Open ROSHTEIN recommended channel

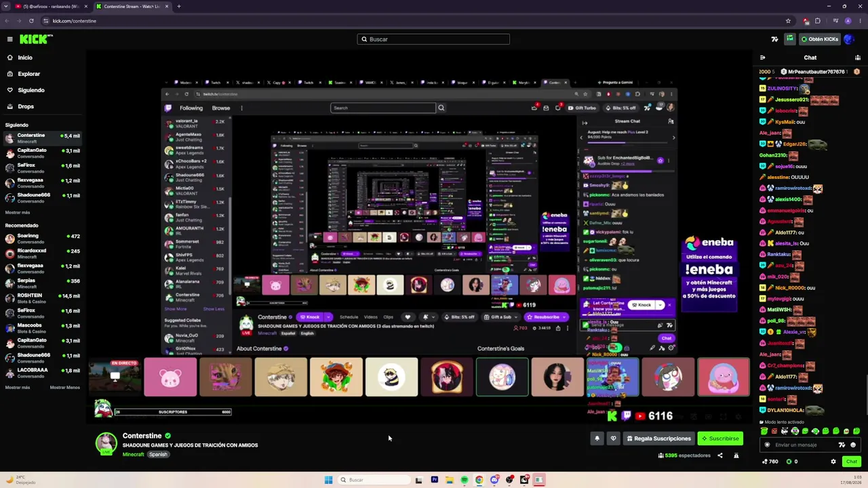pos(43,298)
